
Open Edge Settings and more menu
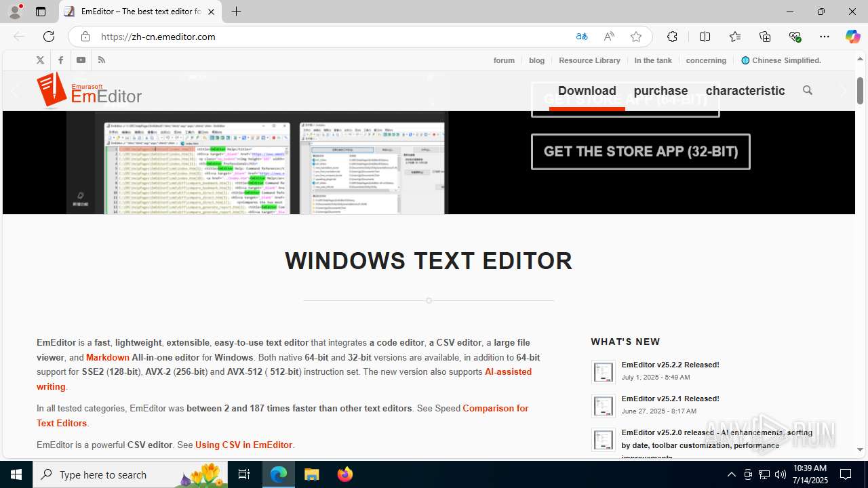tap(825, 37)
